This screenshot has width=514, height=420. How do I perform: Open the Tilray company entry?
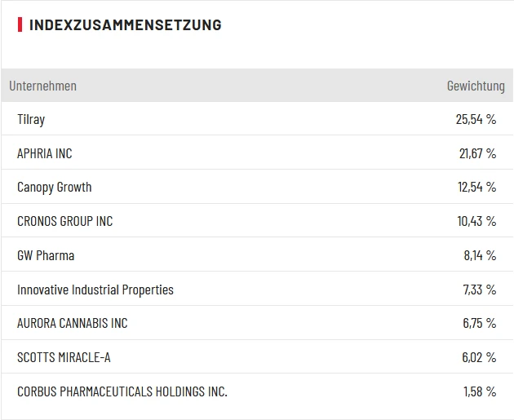[x=31, y=119]
